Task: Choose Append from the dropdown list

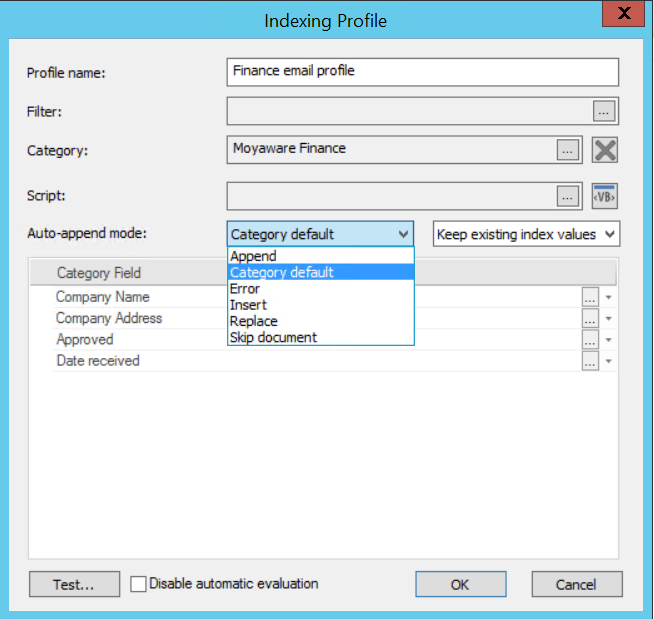Action: [x=321, y=256]
